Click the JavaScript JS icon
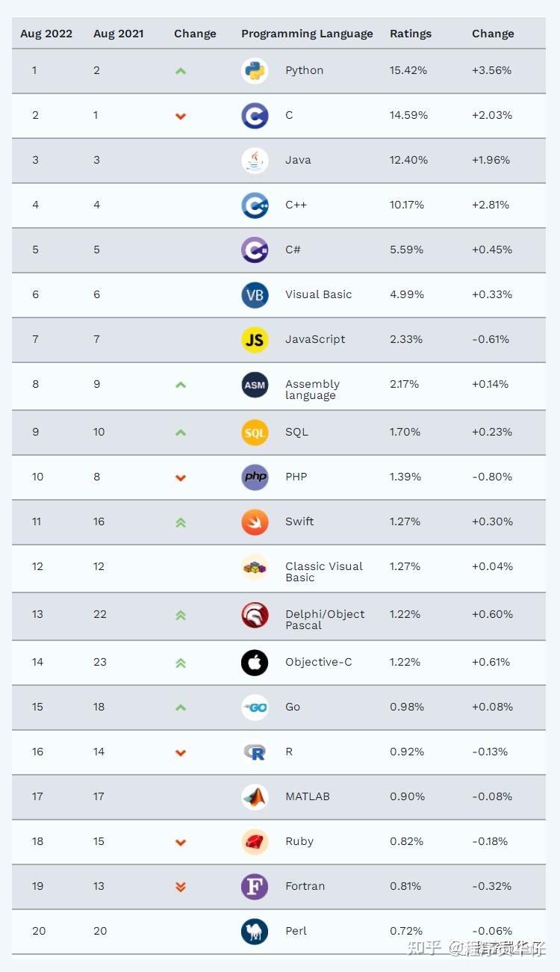 point(255,340)
